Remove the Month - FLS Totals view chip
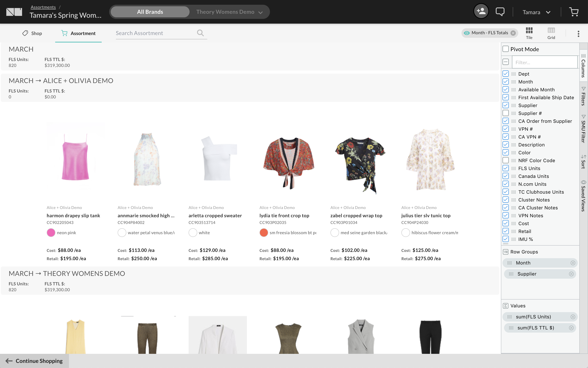The height and width of the screenshot is (368, 588). 513,33
